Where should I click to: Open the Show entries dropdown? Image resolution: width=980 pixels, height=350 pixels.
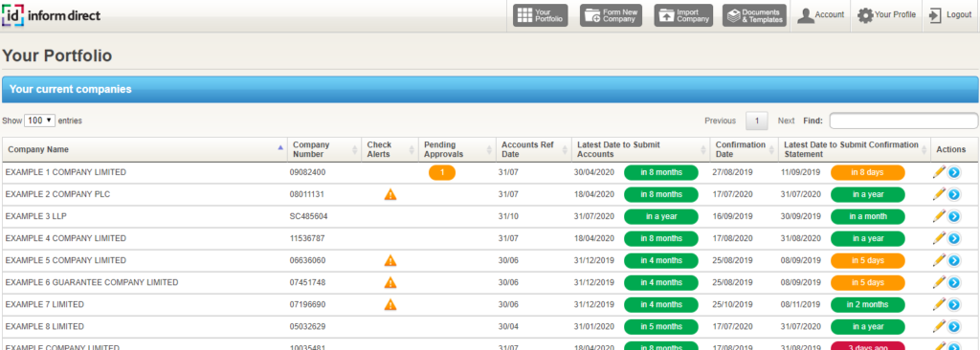(x=39, y=120)
